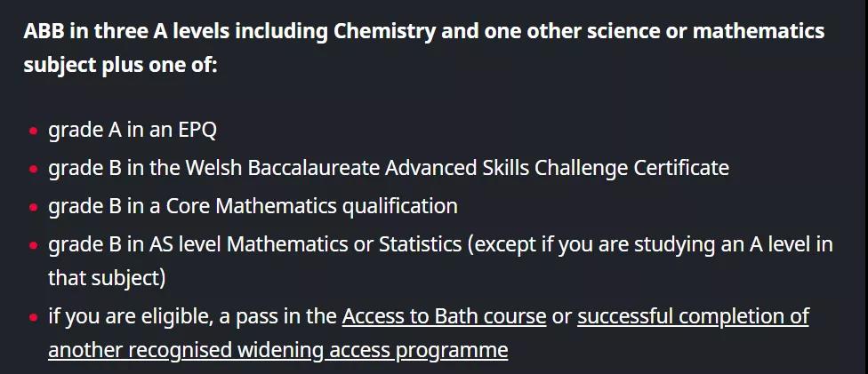The height and width of the screenshot is (374, 868).
Task: Click the bold ABB in three A levels heading
Action: point(424,32)
